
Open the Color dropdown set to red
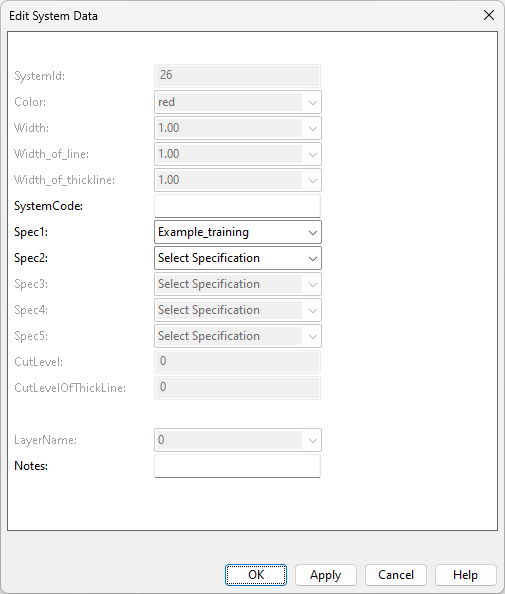238,102
